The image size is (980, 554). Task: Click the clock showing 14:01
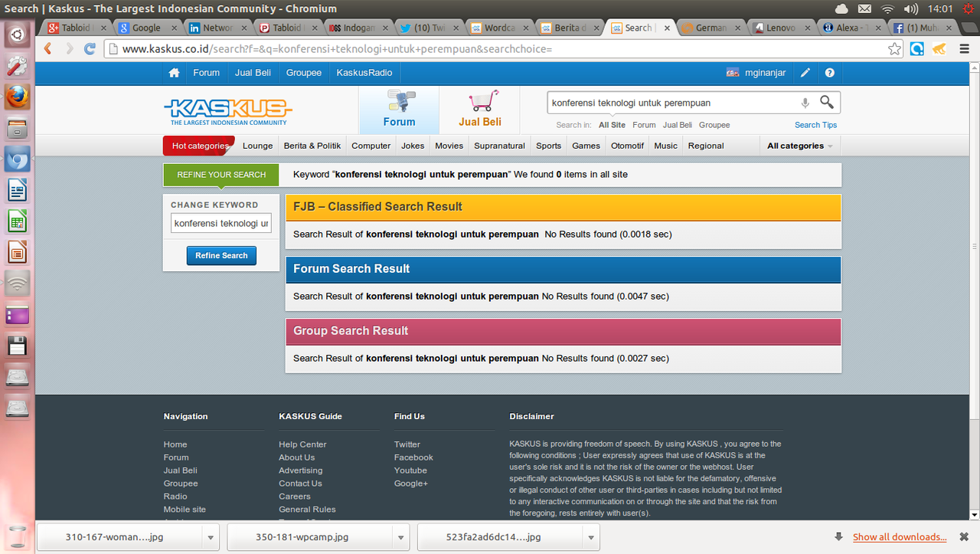tap(939, 8)
